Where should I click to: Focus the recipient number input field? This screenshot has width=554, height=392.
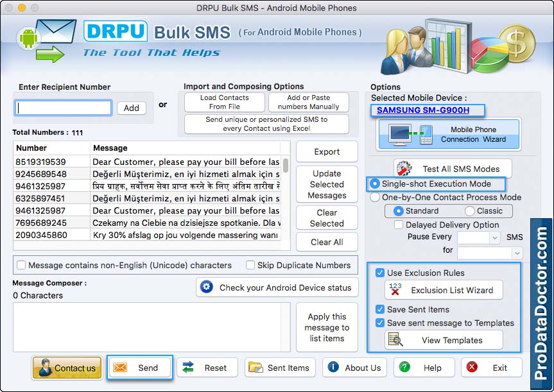pos(64,108)
